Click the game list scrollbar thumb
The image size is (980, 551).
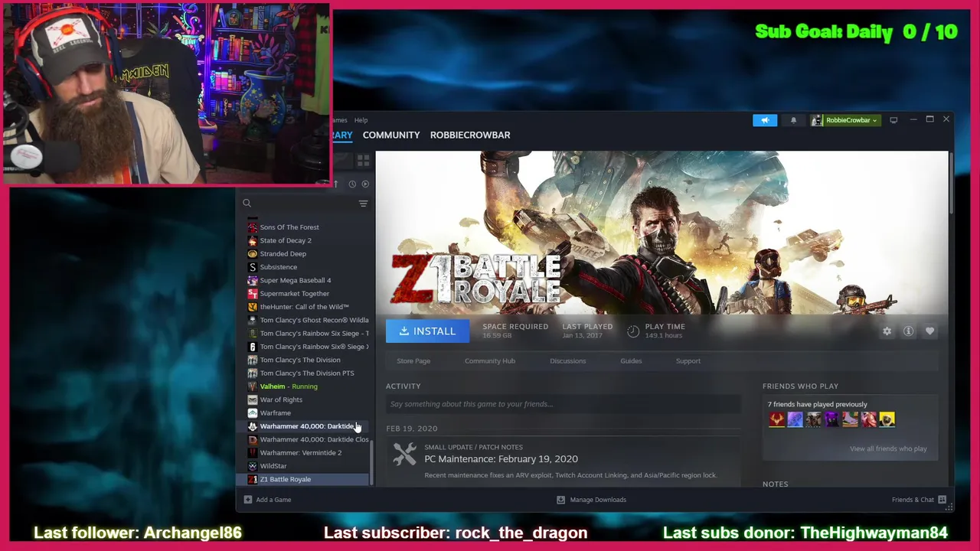click(x=371, y=462)
